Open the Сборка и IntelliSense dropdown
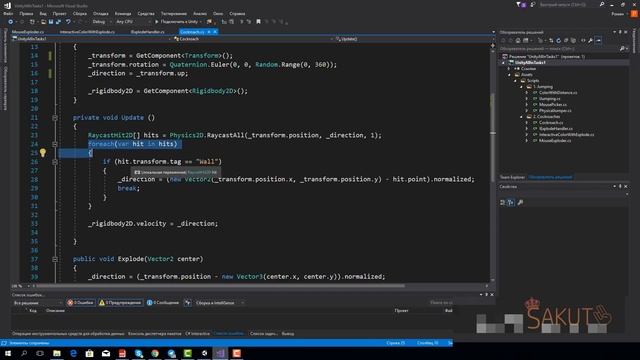 point(220,302)
